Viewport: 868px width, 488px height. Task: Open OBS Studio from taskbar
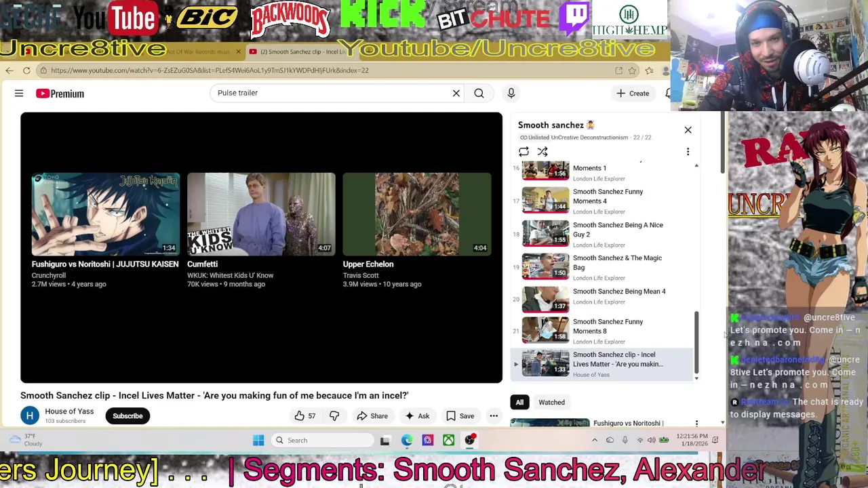(x=470, y=441)
